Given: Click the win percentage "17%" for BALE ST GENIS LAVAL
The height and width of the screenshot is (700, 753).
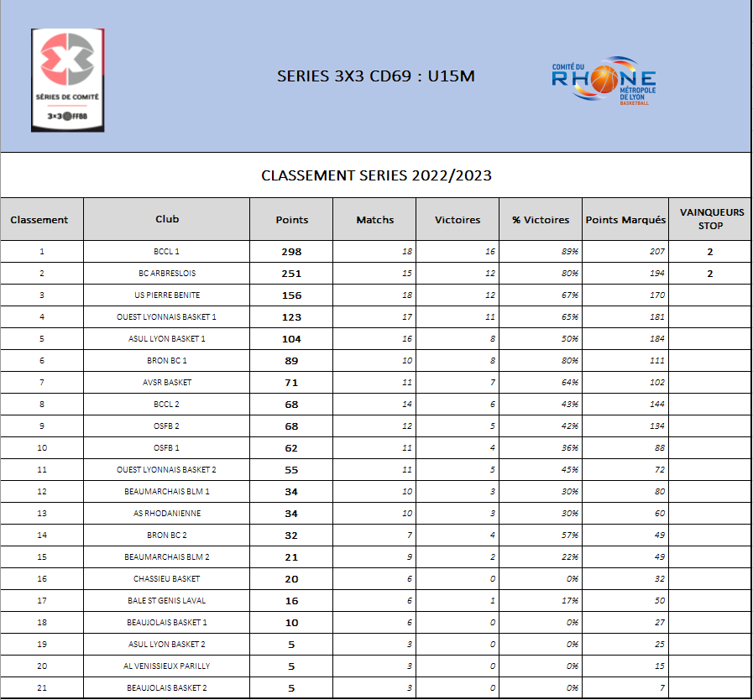Looking at the screenshot, I should coord(570,601).
